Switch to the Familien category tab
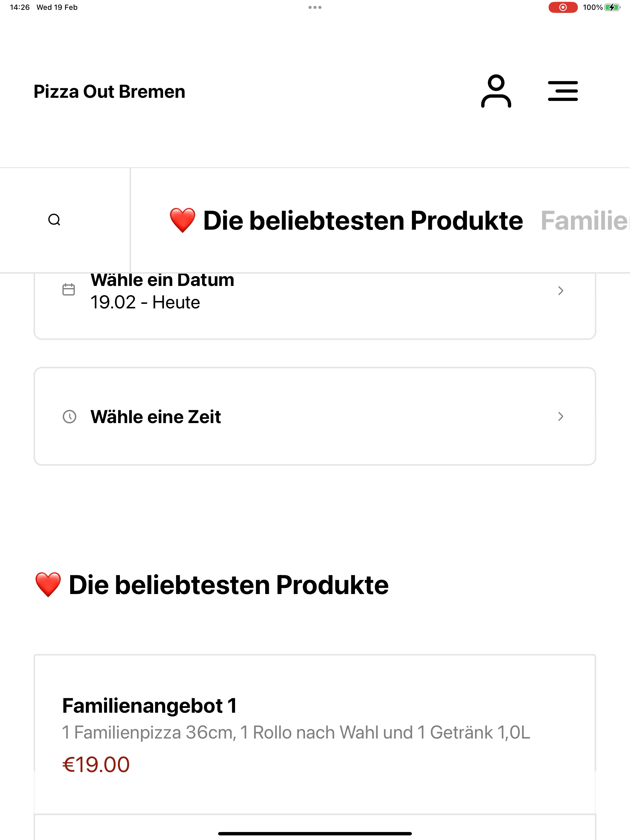 585,221
